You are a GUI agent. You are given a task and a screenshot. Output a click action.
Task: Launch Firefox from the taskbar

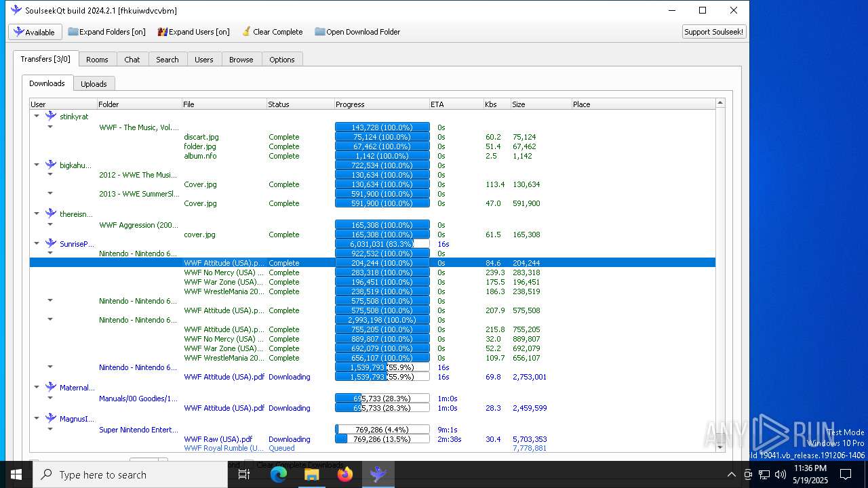(x=345, y=474)
